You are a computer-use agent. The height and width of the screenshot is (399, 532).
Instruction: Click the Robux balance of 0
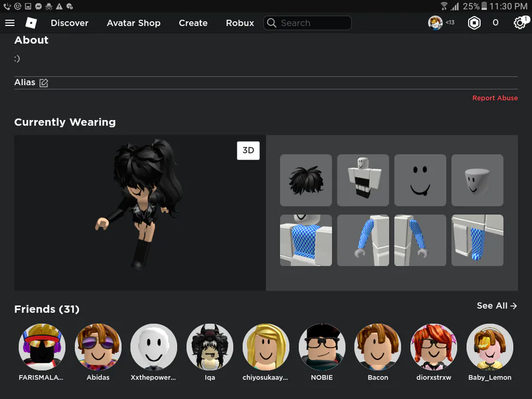pos(495,22)
